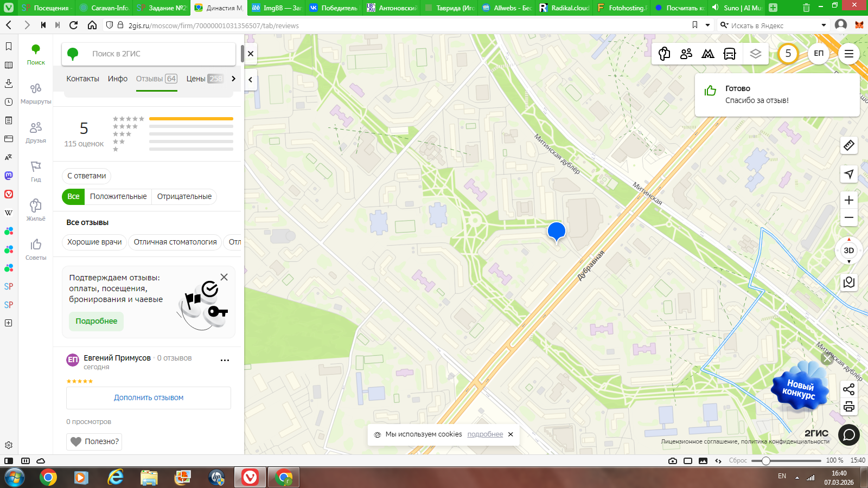The image size is (868, 488).
Task: Filter reviews by Положительные
Action: 118,196
